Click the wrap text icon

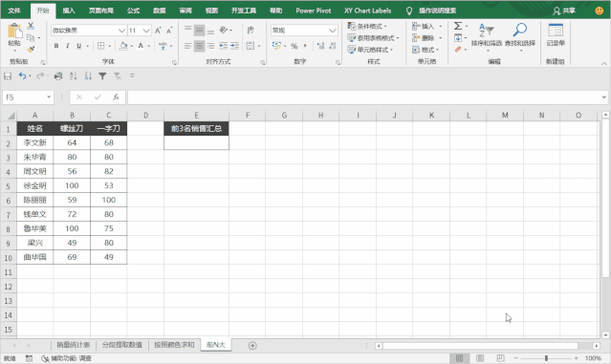pos(251,31)
